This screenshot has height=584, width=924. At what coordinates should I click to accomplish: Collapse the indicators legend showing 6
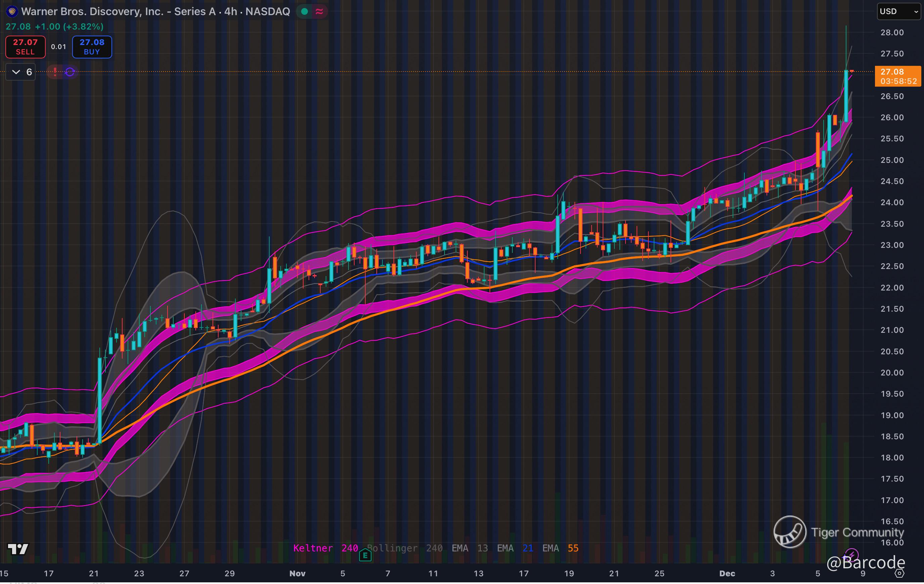tap(16, 72)
